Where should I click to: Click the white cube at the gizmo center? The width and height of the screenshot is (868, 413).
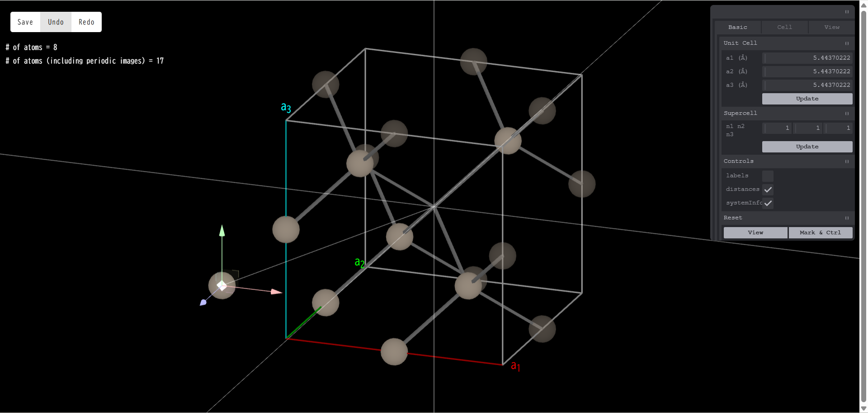tap(222, 285)
